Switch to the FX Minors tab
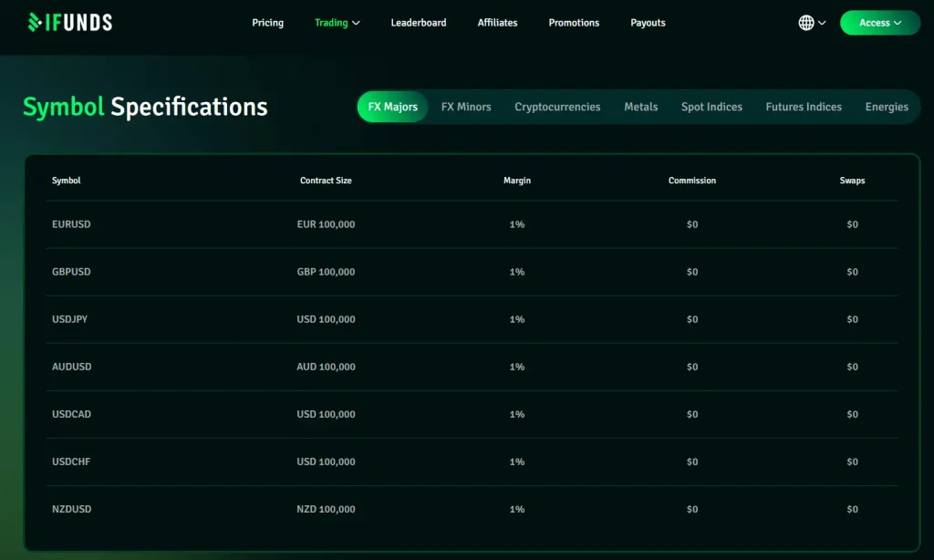934x560 pixels. coord(465,107)
